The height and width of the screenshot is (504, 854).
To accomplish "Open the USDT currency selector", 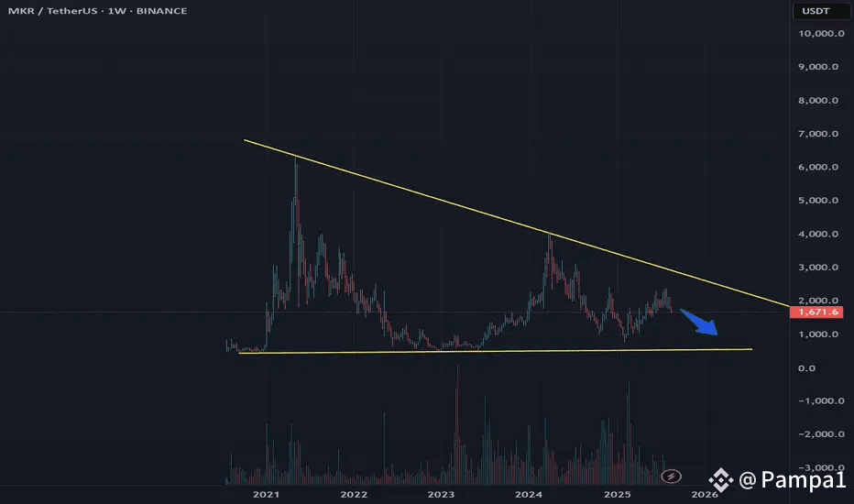I will pyautogui.click(x=820, y=11).
